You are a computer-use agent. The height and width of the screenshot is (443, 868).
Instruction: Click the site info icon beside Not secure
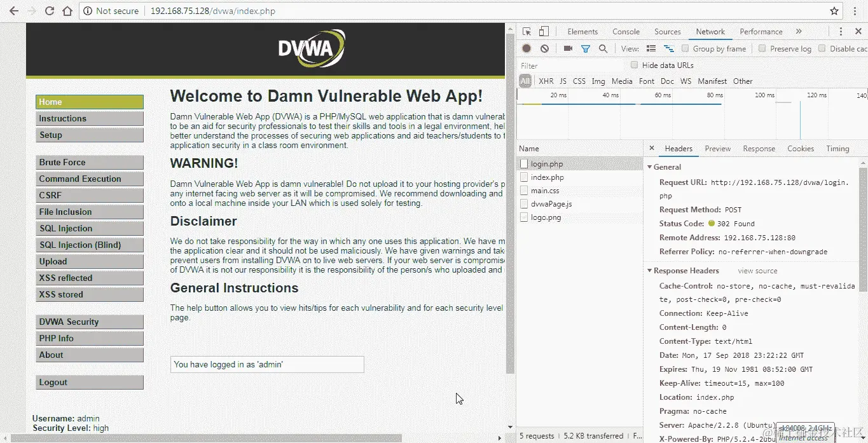click(88, 11)
